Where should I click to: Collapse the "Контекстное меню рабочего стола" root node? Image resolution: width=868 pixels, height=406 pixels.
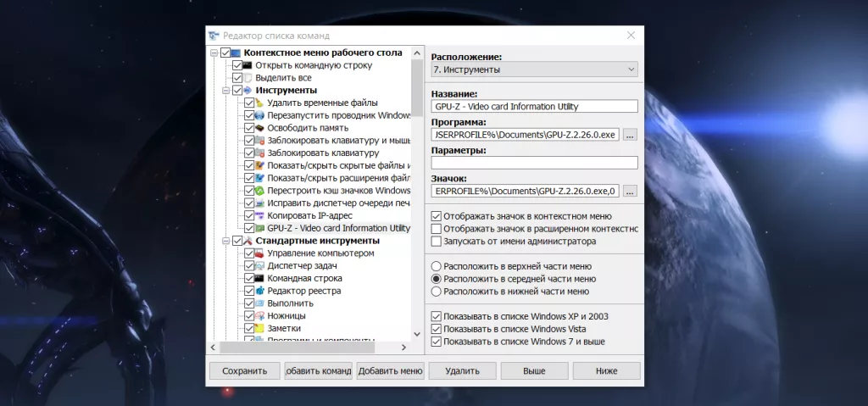click(x=214, y=53)
